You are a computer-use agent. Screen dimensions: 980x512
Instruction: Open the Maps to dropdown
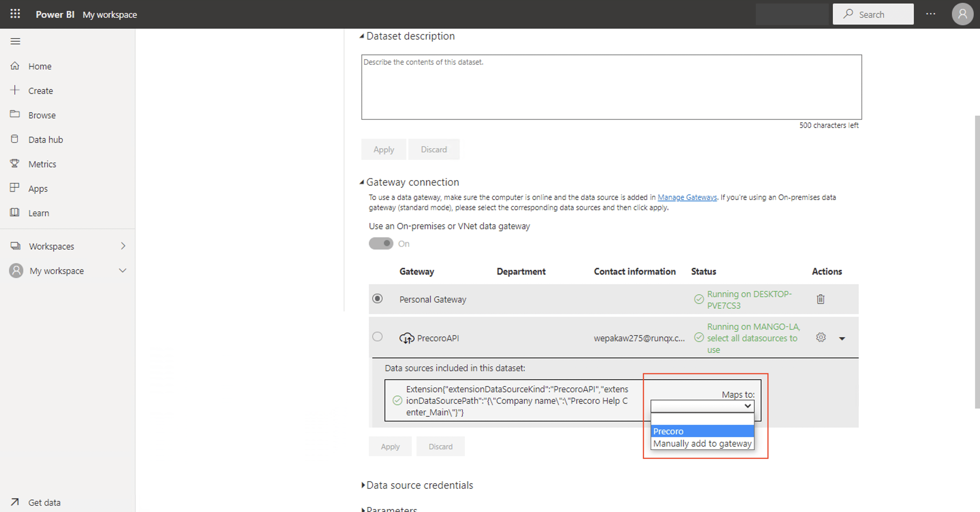[x=702, y=406]
